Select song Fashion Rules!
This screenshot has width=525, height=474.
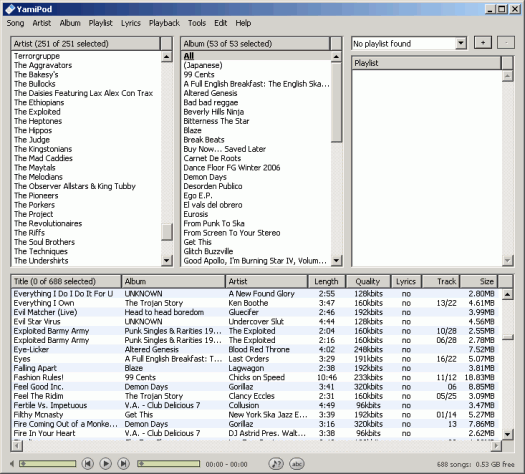point(255,377)
